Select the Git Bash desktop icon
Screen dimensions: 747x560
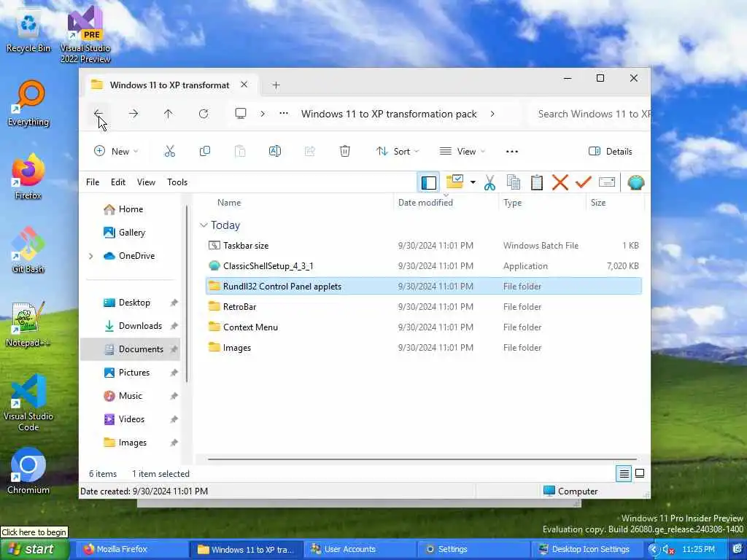[x=28, y=250]
